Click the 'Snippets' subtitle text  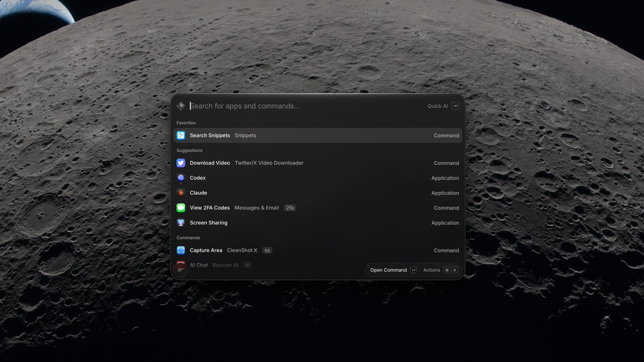(x=245, y=136)
